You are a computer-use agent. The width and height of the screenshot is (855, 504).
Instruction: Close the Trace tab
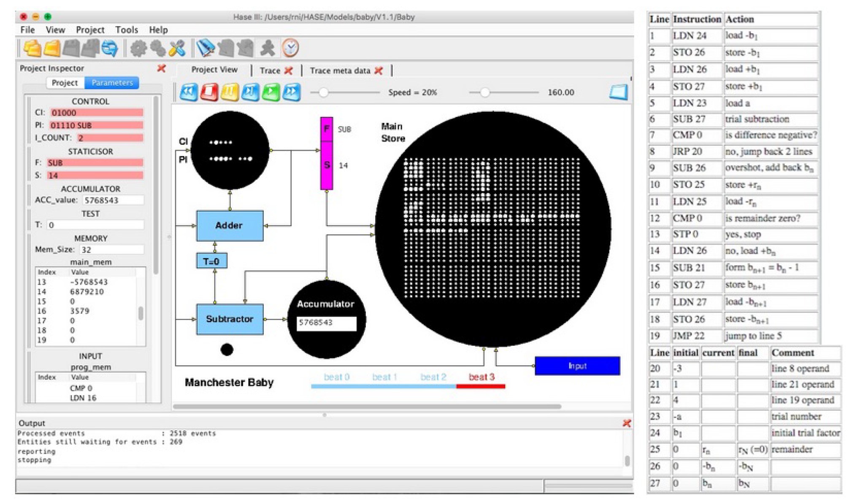click(x=289, y=70)
